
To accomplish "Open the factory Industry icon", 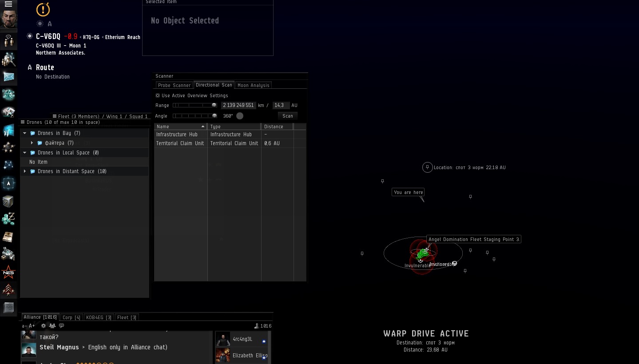I will coord(8,254).
